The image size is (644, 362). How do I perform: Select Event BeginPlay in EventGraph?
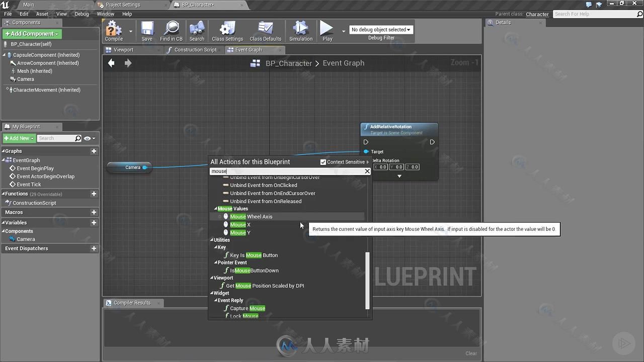35,168
